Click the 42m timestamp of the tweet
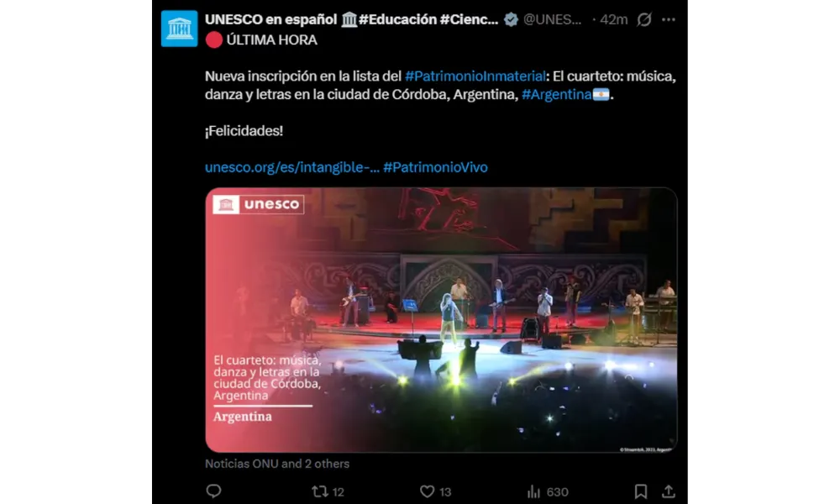The image size is (840, 504). (x=613, y=20)
